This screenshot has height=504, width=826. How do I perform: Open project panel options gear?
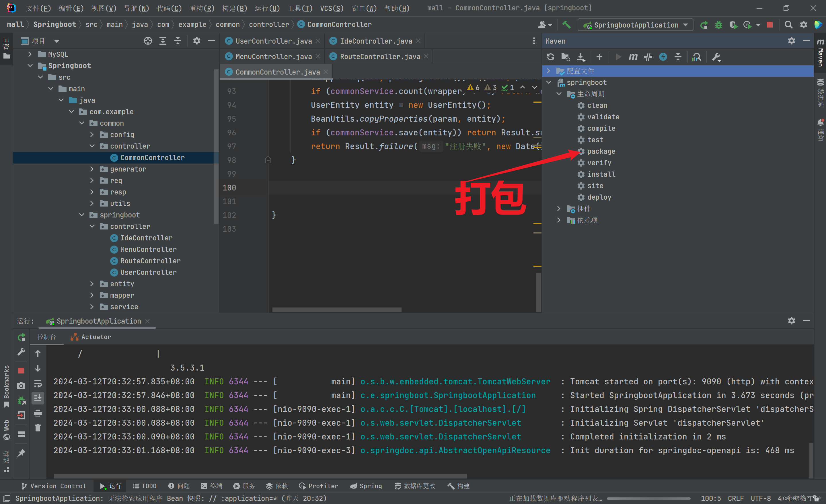pyautogui.click(x=197, y=41)
